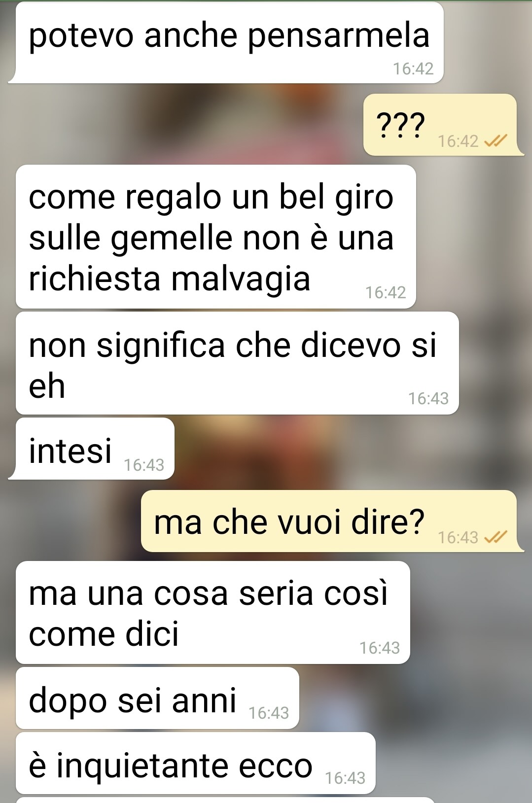Tap message 'come regalo un bel giro'
This screenshot has height=803, width=532.
tap(216, 237)
